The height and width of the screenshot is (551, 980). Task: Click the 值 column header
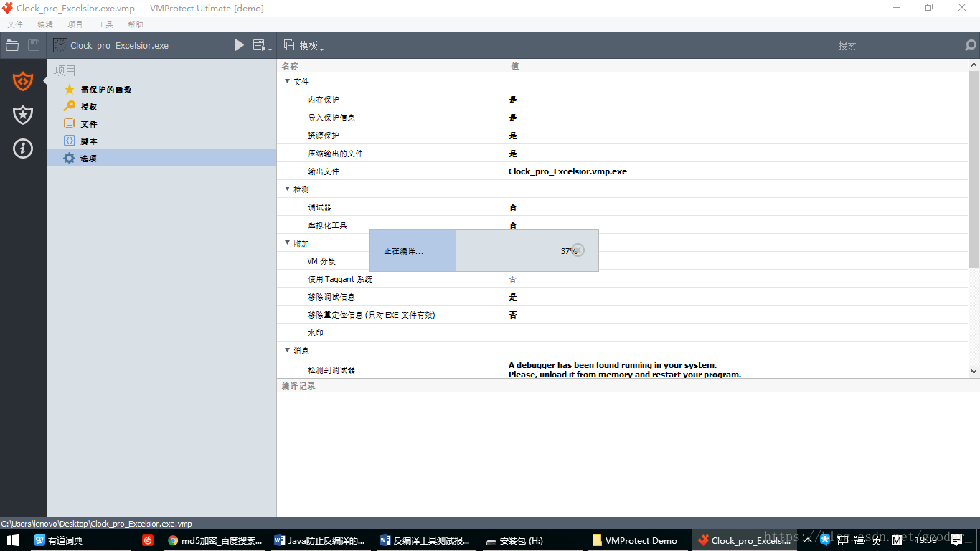point(515,66)
